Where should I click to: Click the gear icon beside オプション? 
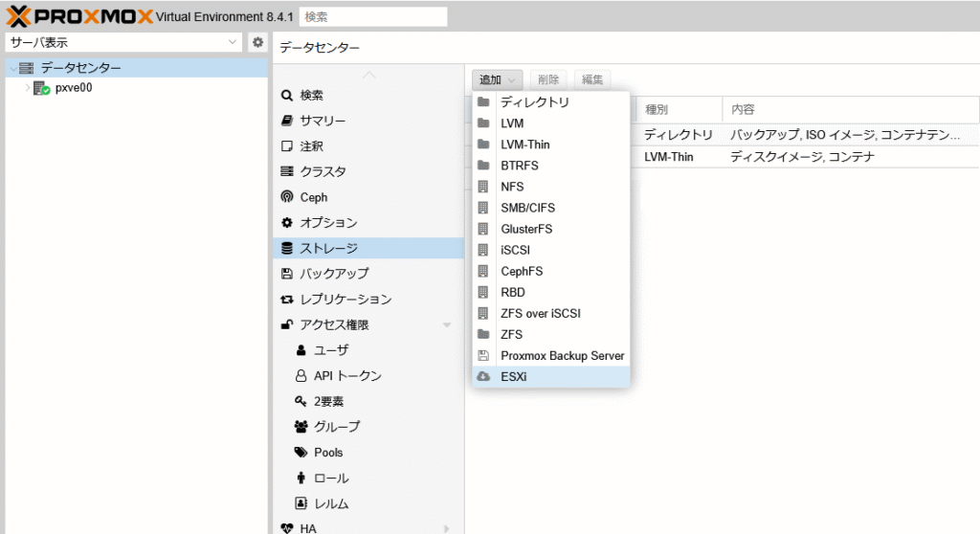[x=287, y=223]
